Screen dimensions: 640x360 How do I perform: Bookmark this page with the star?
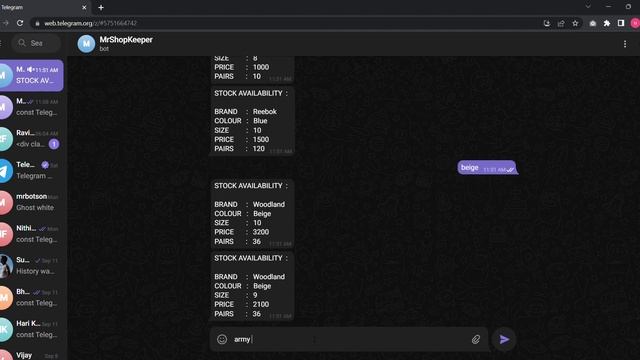tap(575, 23)
